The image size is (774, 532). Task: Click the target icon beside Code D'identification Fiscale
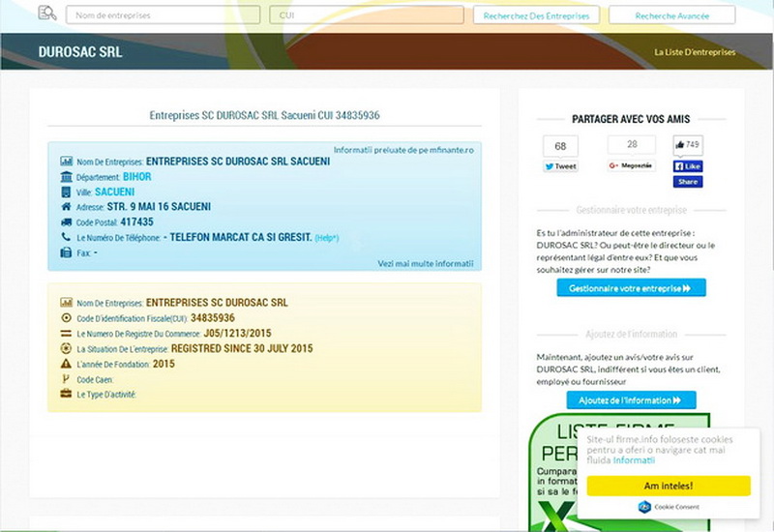coord(66,318)
